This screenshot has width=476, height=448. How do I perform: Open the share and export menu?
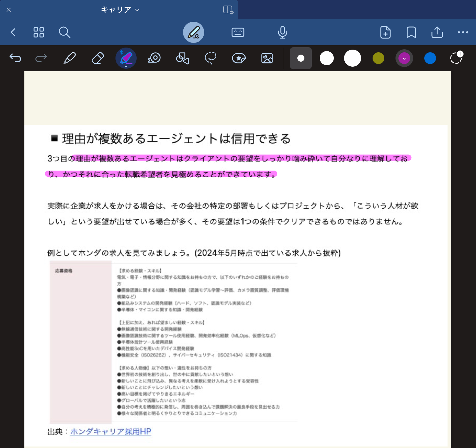point(437,32)
